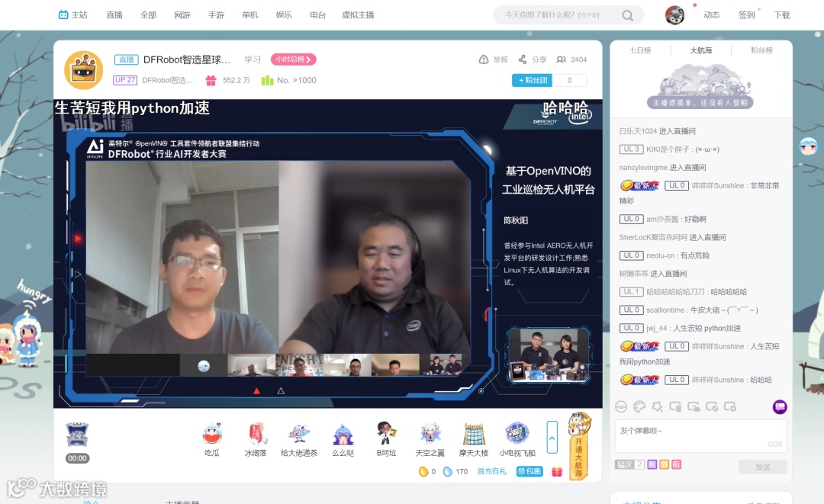The height and width of the screenshot is (504, 824).
Task: Send the 天空之翼 gift
Action: [430, 439]
